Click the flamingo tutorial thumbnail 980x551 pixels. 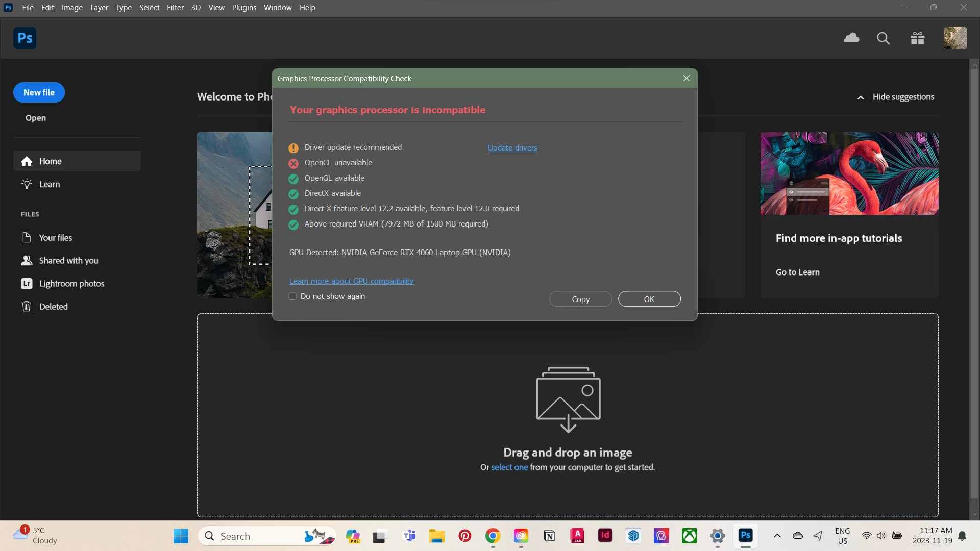tap(849, 173)
